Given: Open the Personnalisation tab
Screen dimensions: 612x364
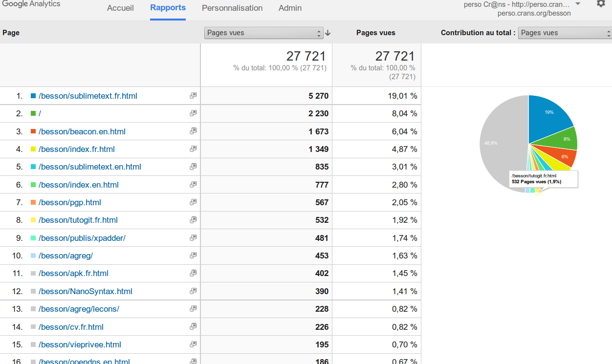Looking at the screenshot, I should pyautogui.click(x=232, y=8).
